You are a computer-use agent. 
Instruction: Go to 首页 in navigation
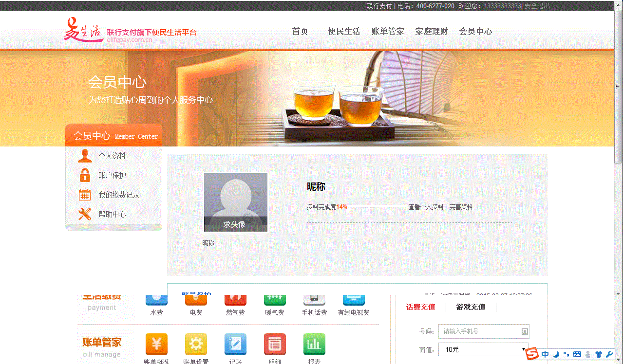point(300,31)
